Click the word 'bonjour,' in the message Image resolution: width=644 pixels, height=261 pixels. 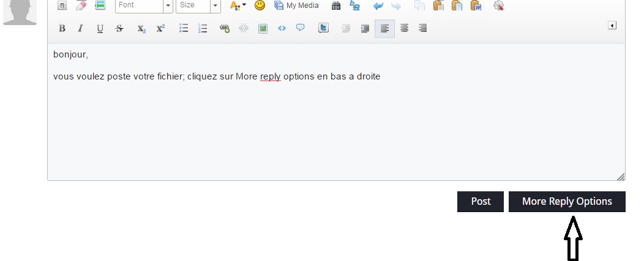pyautogui.click(x=70, y=54)
